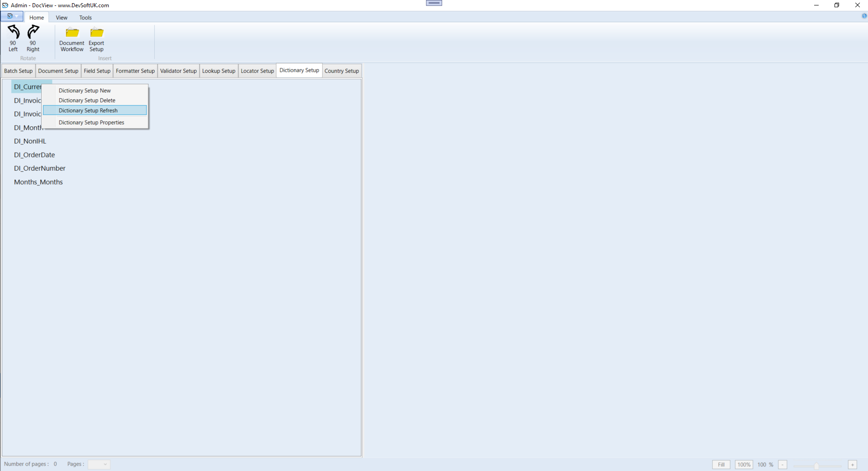Click the 100% zoom button
The height and width of the screenshot is (471, 868).
click(x=744, y=464)
